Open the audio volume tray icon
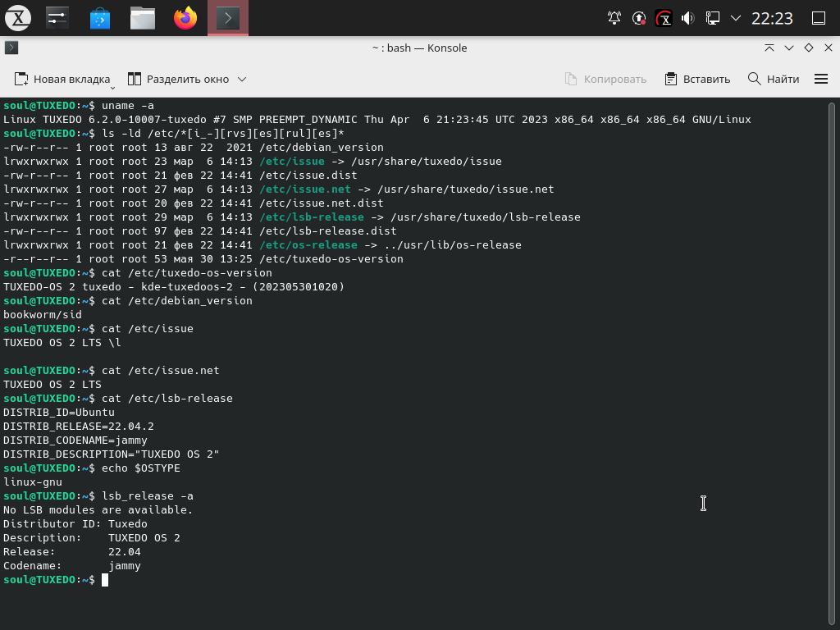Image resolution: width=840 pixels, height=630 pixels. click(688, 18)
